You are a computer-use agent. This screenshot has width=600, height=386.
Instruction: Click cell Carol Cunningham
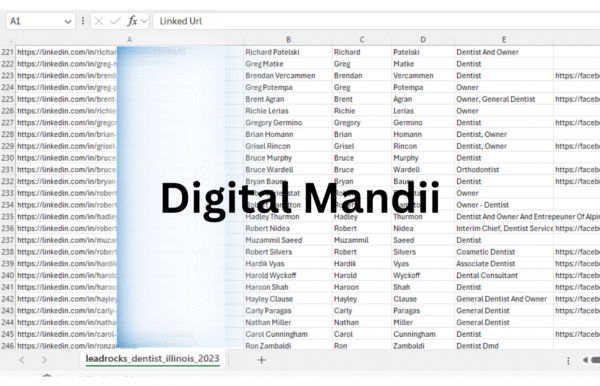(288, 334)
